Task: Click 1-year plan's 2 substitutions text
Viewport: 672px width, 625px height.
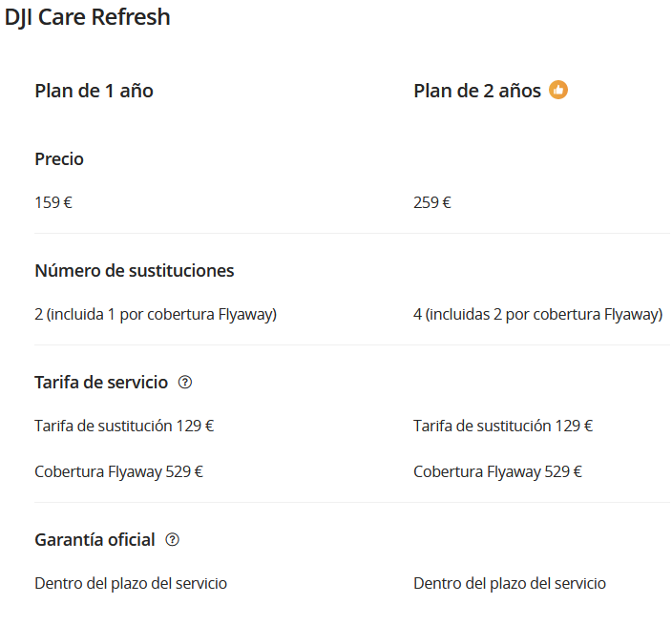Action: [156, 314]
